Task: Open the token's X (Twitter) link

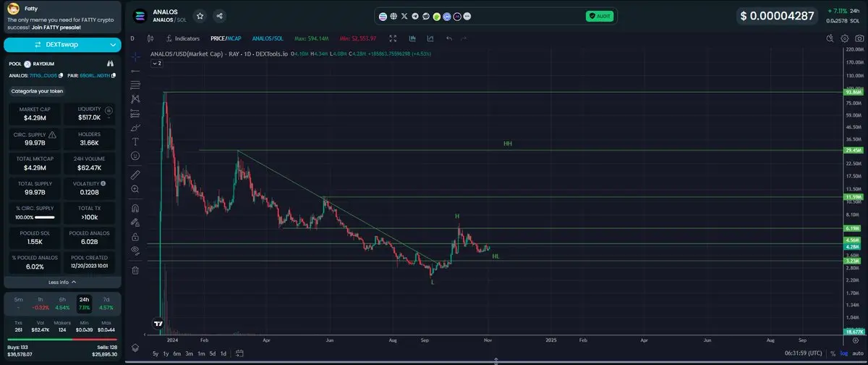Action: 404,15
